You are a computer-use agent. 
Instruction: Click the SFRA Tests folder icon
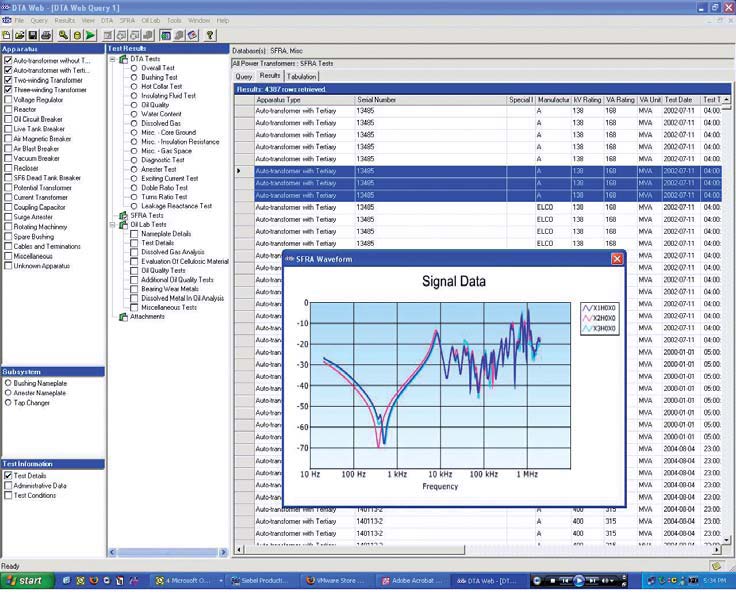coord(123,215)
